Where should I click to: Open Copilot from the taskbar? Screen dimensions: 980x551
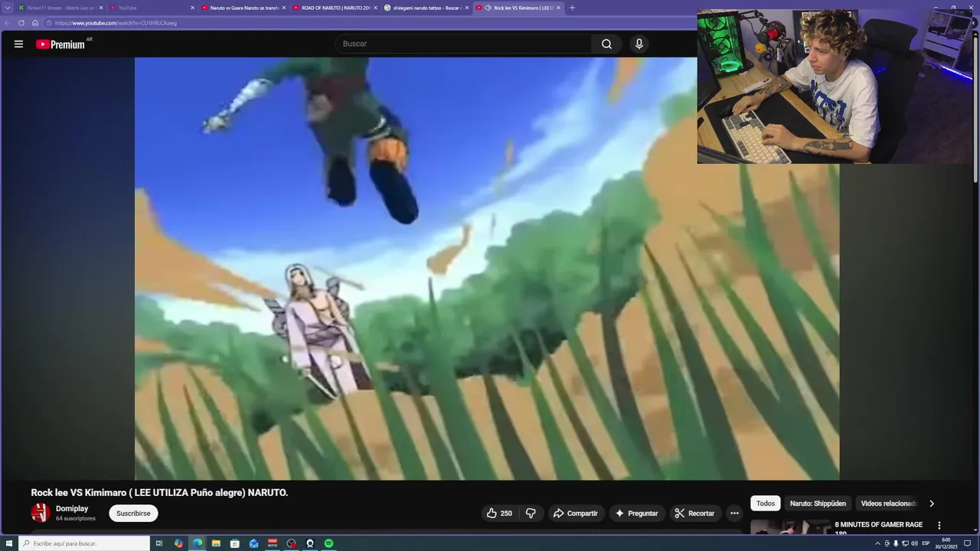[x=178, y=543]
